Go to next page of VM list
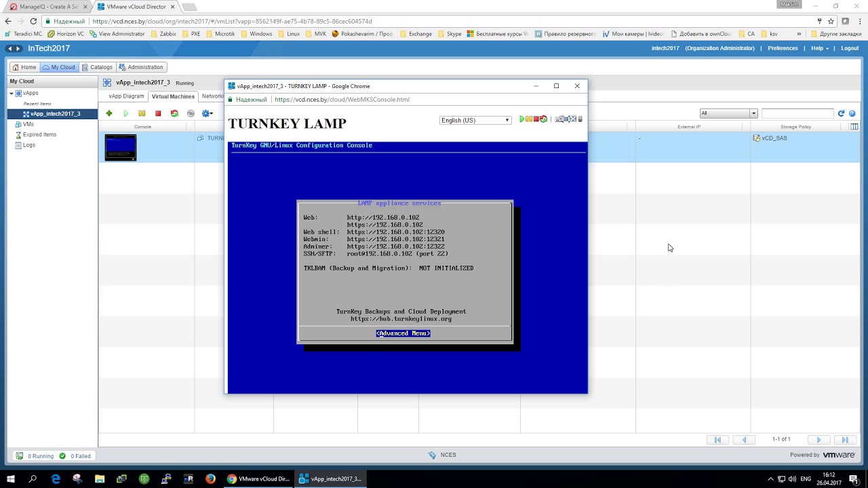The width and height of the screenshot is (868, 488). pyautogui.click(x=818, y=440)
